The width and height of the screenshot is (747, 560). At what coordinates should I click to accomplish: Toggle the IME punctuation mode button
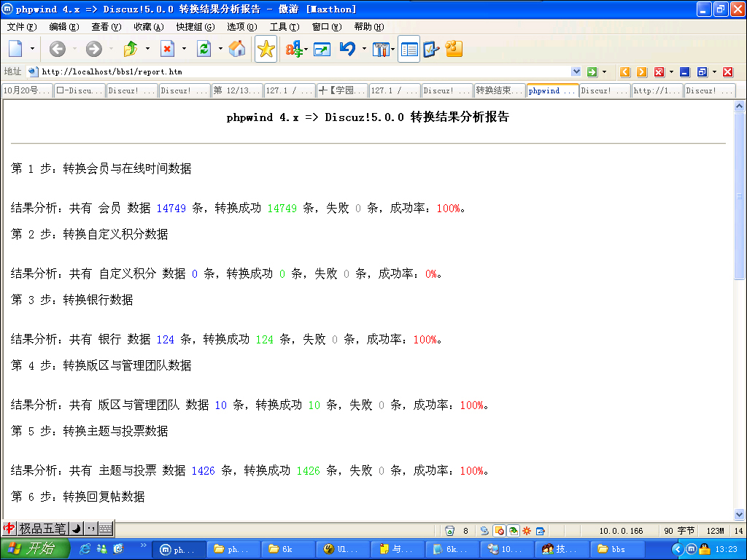coord(91,528)
